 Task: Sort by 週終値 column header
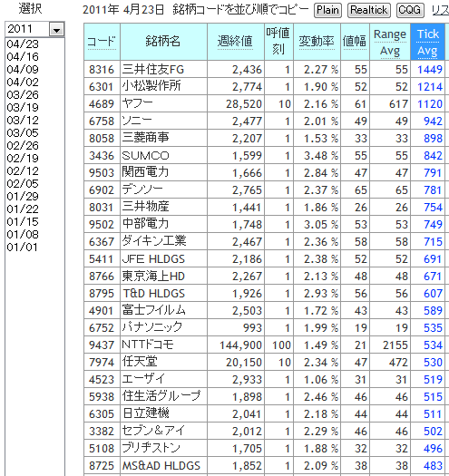[235, 42]
